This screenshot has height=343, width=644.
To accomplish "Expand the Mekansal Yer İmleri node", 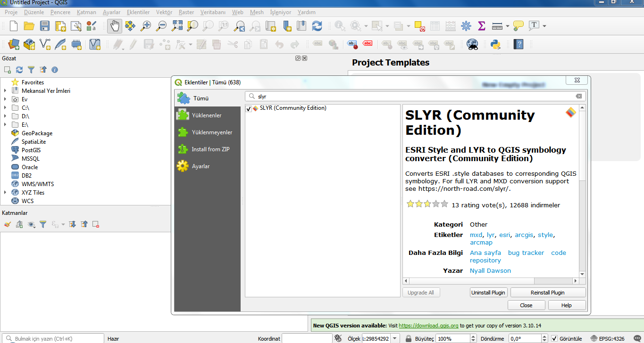I will 5,91.
